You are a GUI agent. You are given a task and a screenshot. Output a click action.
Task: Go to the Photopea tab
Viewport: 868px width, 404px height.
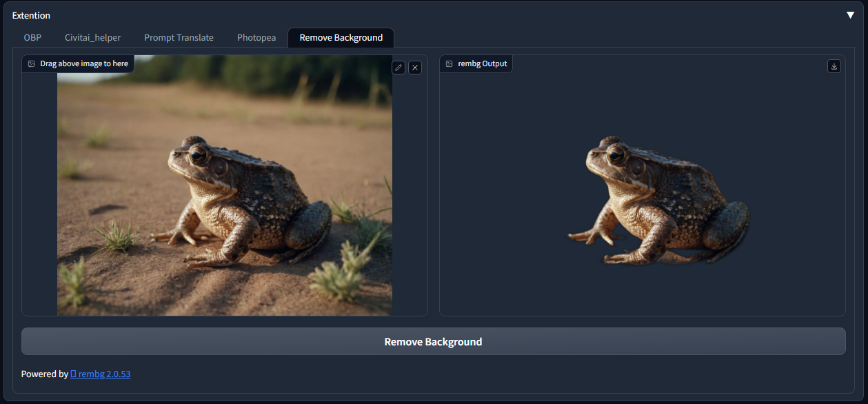coord(256,37)
